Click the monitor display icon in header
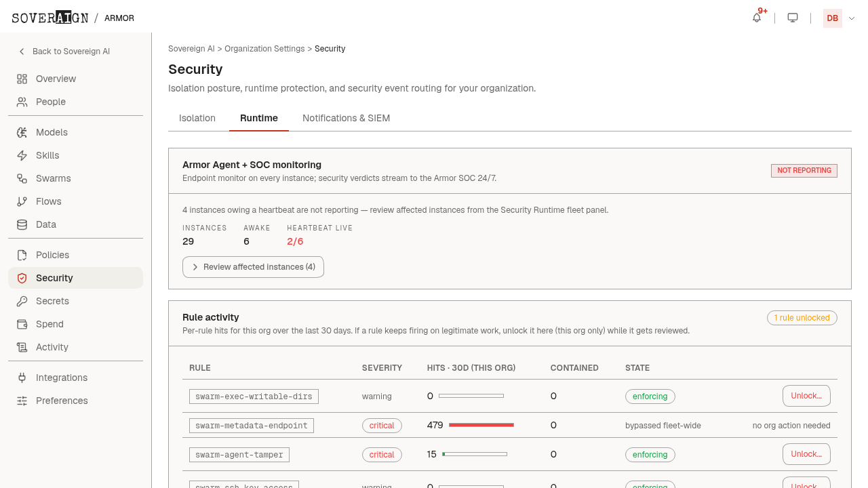868x488 pixels. (793, 18)
